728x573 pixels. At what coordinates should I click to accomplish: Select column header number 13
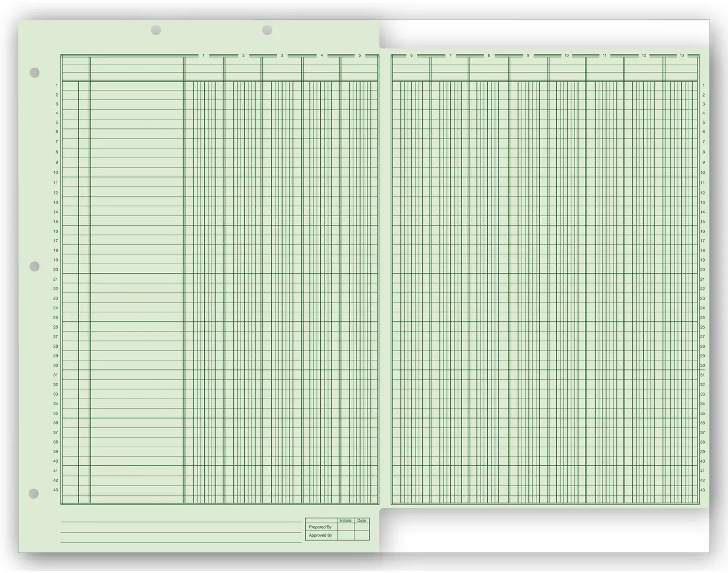click(682, 55)
